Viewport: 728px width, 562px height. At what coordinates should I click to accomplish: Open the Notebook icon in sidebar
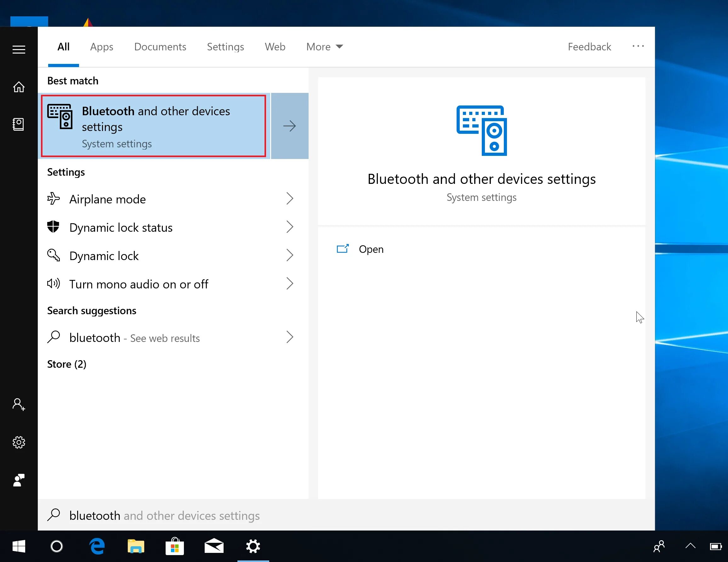[19, 124]
